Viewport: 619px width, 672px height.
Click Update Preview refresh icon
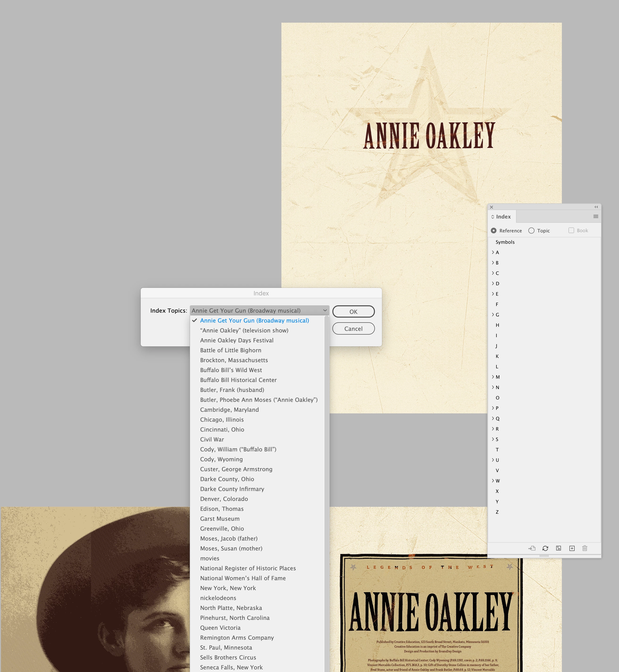[x=545, y=548]
